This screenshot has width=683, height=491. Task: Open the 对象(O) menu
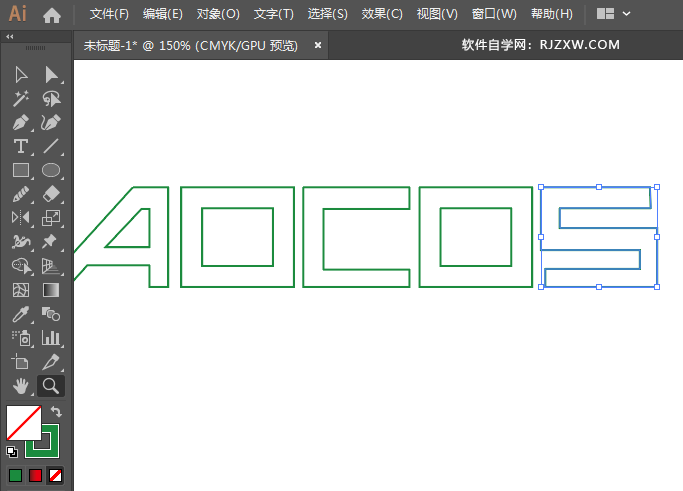[218, 14]
